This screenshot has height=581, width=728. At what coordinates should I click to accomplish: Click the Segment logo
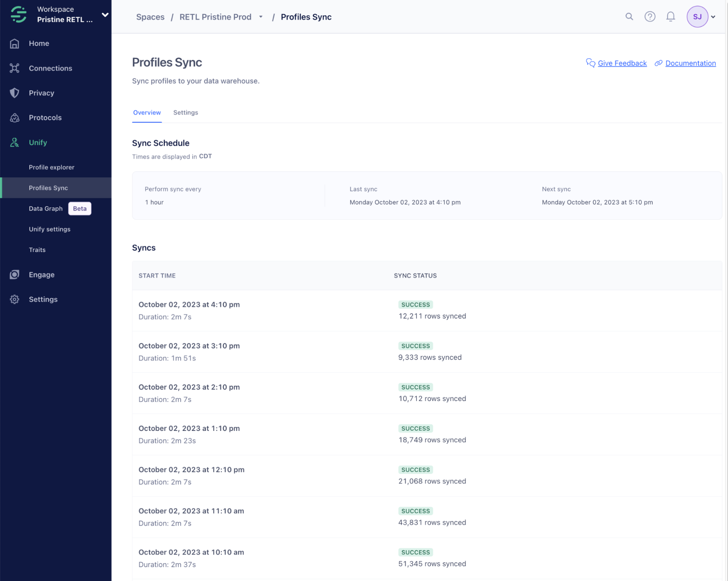pos(18,15)
